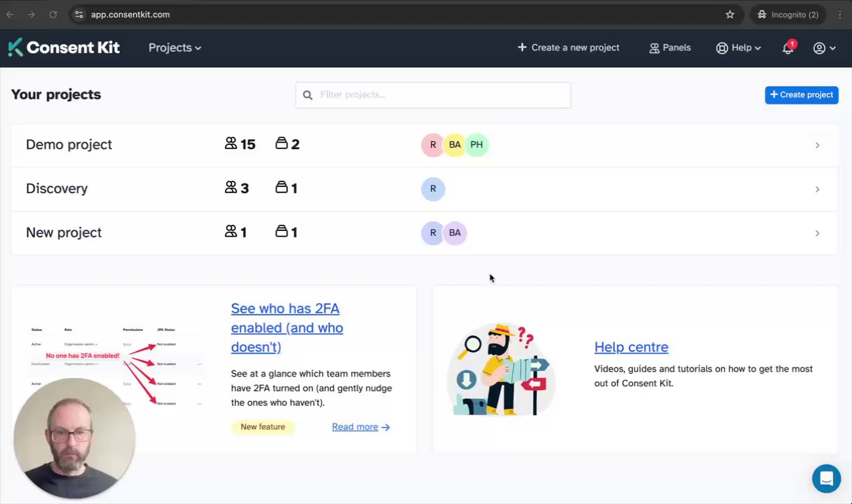Click the New project row chevron
852x504 pixels.
817,233
